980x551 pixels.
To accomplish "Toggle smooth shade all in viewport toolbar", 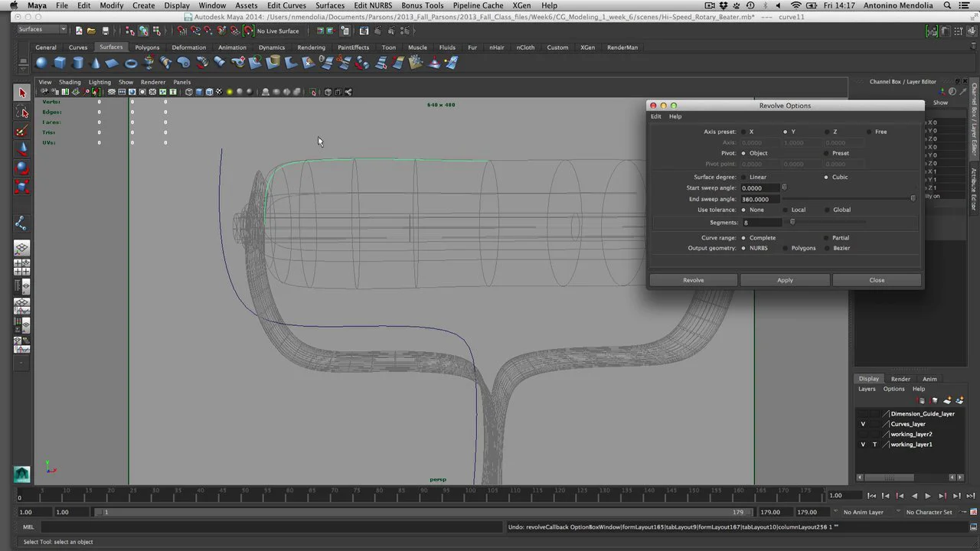I will [x=198, y=92].
